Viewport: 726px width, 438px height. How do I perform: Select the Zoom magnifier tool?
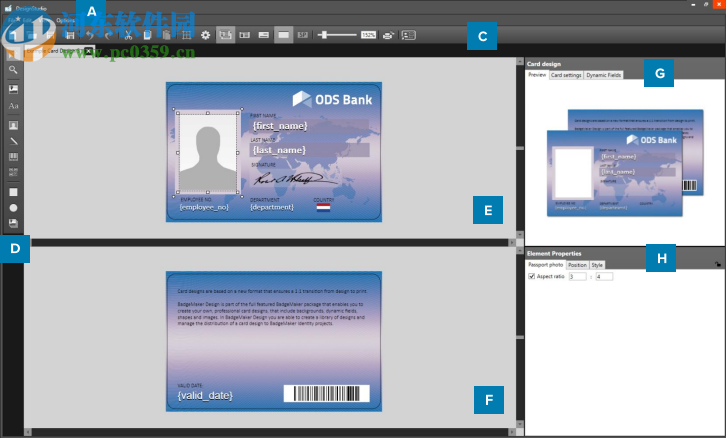13,70
